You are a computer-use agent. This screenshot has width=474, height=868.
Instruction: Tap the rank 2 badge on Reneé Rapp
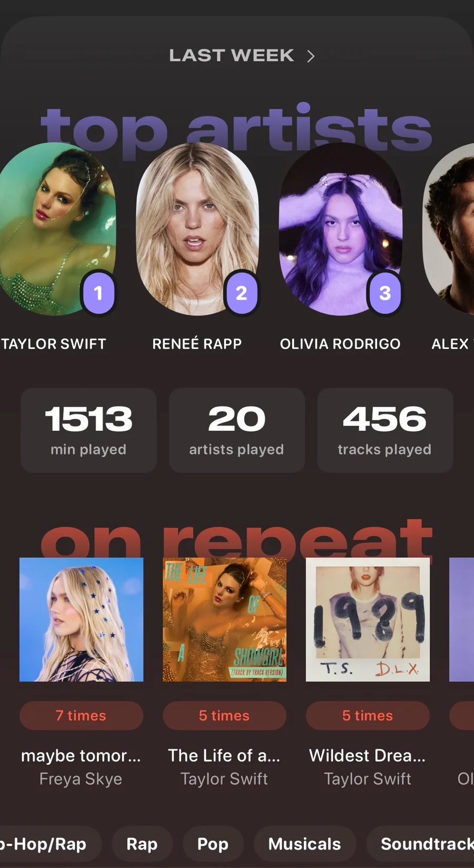point(241,293)
